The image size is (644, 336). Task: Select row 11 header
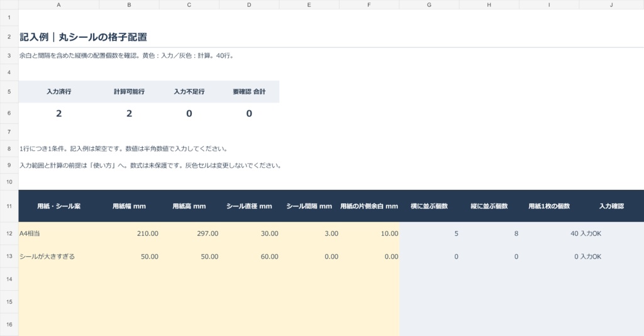(9, 206)
